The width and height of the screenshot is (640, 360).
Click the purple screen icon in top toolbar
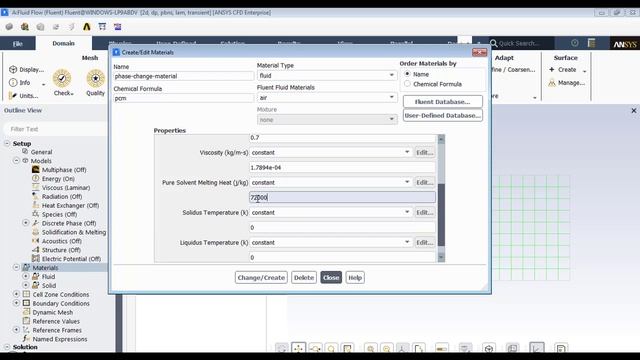[x=118, y=27]
